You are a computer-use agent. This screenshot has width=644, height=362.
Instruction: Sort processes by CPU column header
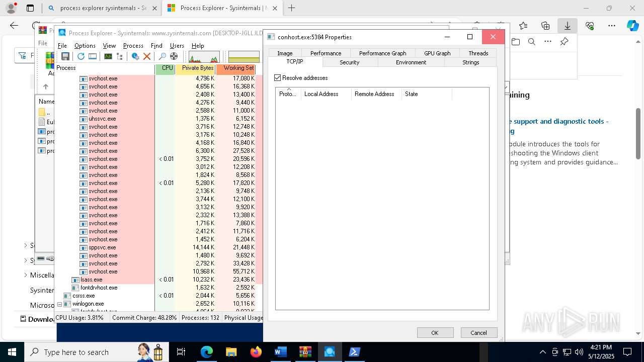point(165,69)
